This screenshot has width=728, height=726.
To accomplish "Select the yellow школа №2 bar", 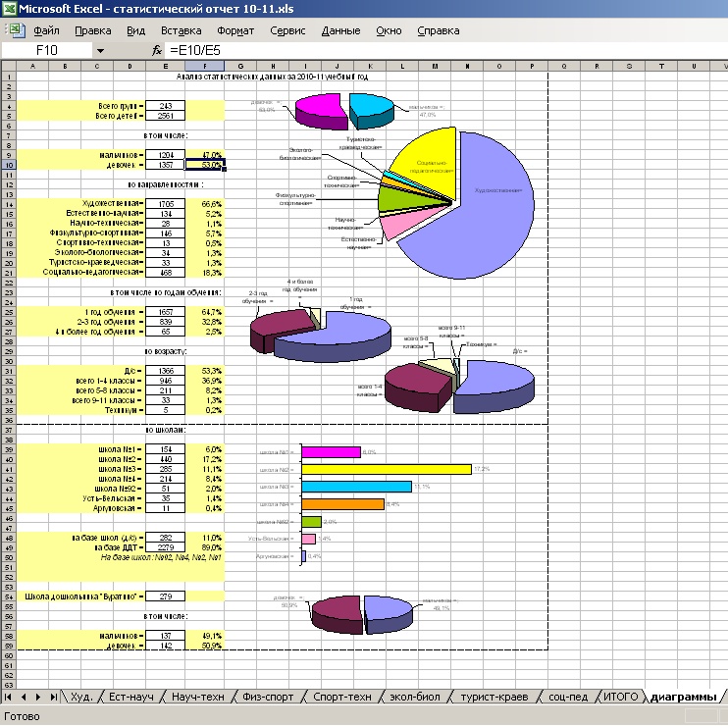I will [x=386, y=470].
